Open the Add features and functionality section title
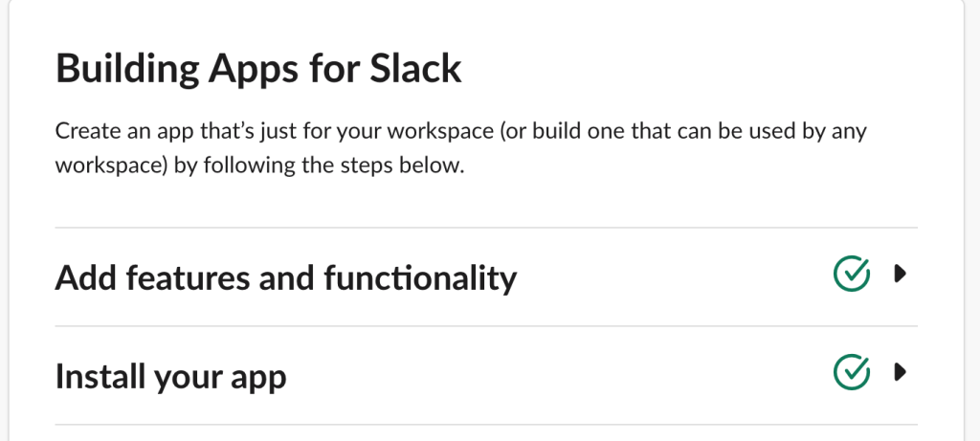The width and height of the screenshot is (980, 441). tap(286, 277)
